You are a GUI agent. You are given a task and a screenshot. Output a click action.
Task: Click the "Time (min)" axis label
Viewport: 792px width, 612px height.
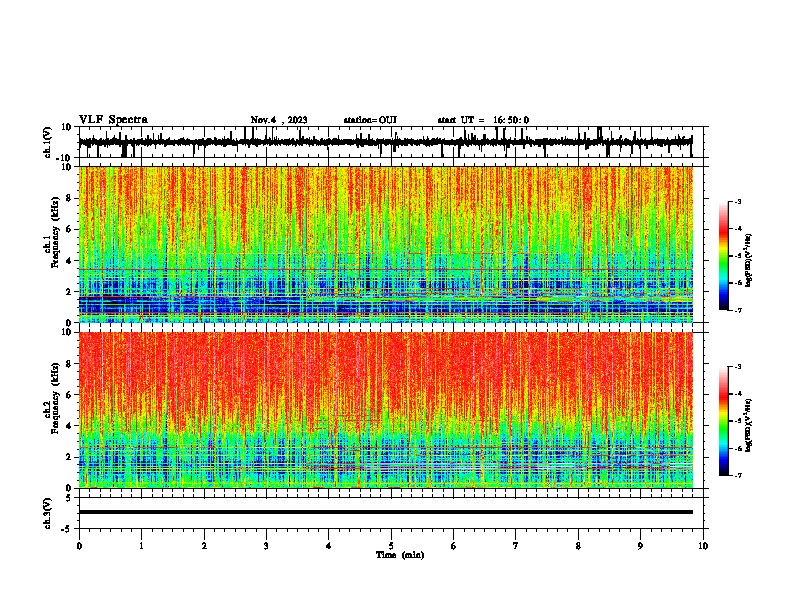(400, 555)
